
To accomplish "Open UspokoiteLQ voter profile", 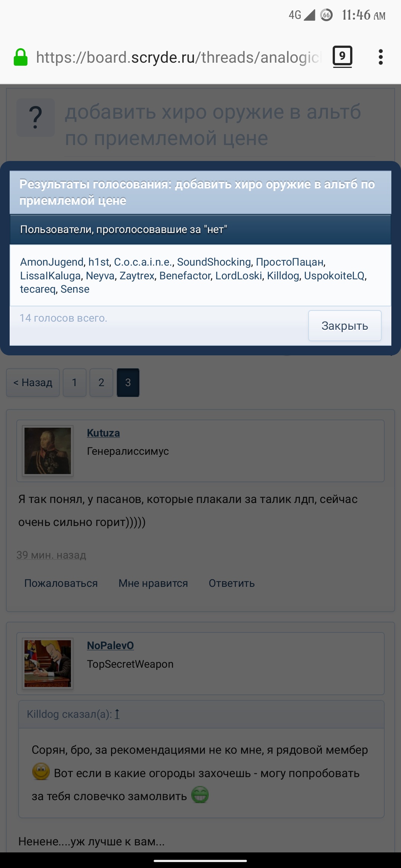I will 334,276.
